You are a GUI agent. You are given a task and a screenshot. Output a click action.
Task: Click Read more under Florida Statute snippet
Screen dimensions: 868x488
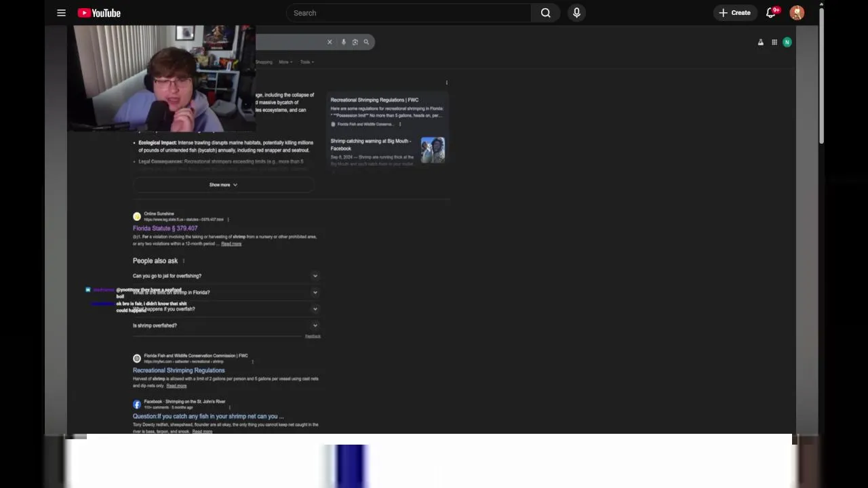[x=231, y=243]
